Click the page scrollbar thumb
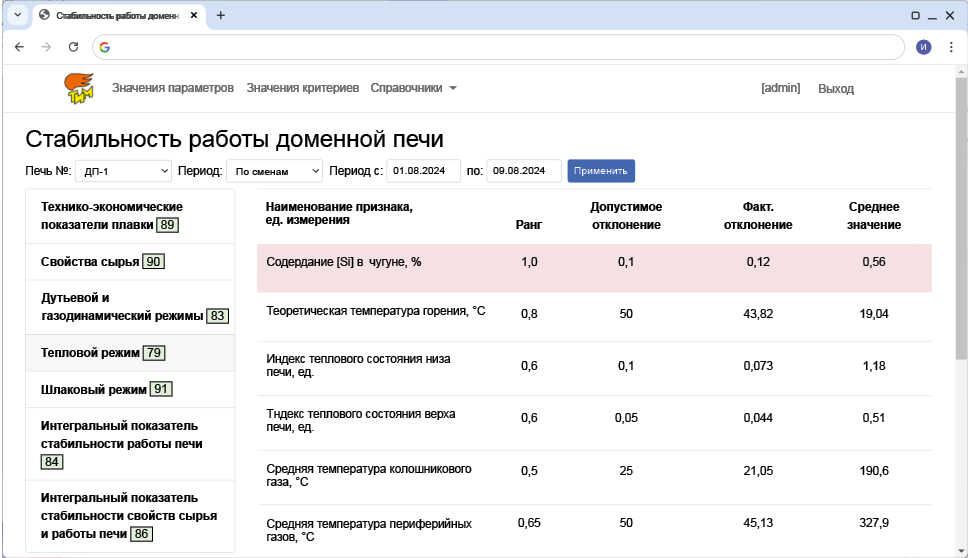The height and width of the screenshot is (558, 968). pos(961,217)
